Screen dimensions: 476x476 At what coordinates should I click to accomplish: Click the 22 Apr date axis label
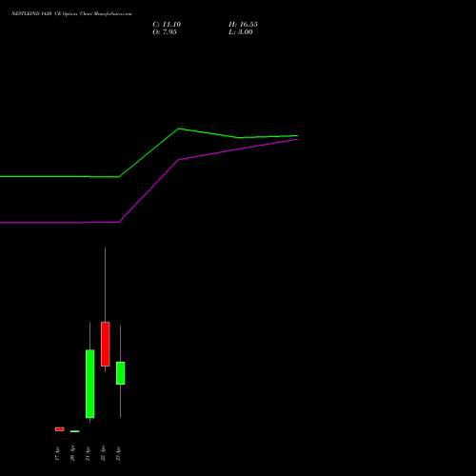(103, 453)
